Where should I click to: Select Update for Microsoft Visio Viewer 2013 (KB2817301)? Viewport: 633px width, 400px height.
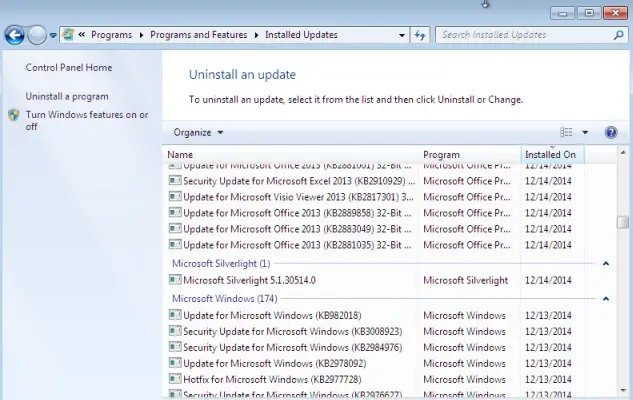(x=298, y=197)
